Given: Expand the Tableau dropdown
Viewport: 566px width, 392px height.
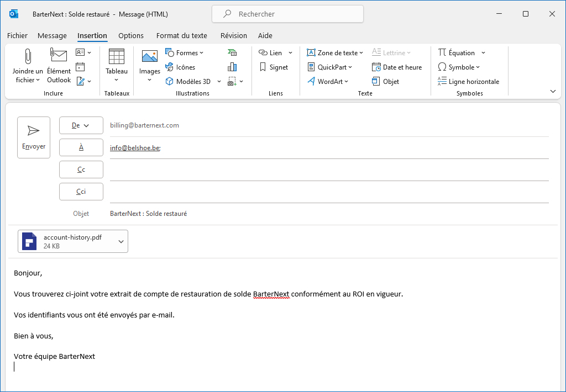Looking at the screenshot, I should 116,80.
